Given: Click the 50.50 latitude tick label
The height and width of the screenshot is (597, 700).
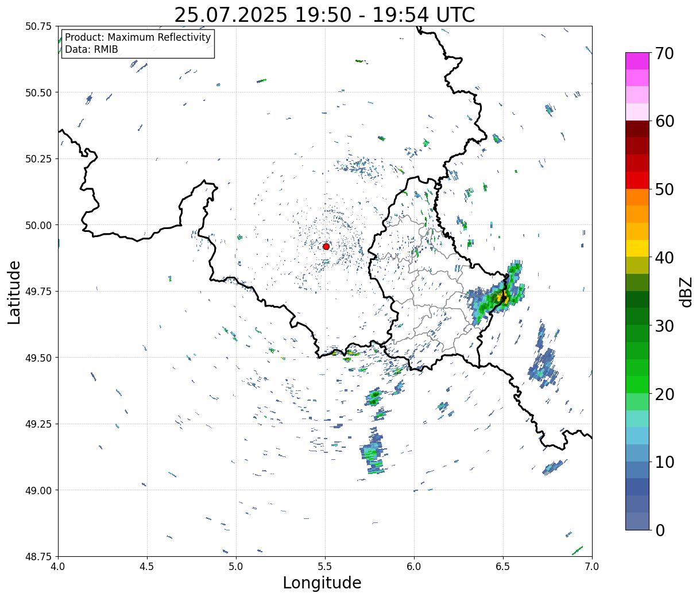Looking at the screenshot, I should click(x=38, y=92).
